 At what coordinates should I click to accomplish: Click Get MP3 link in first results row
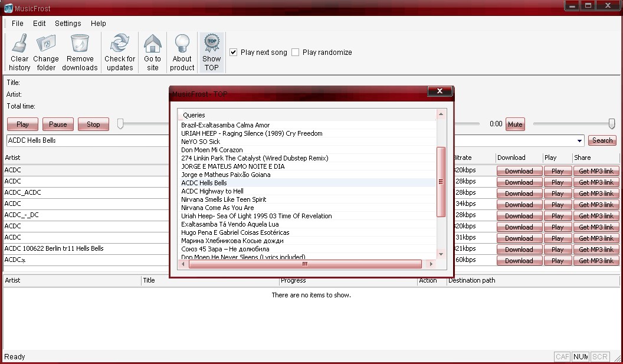click(x=596, y=171)
